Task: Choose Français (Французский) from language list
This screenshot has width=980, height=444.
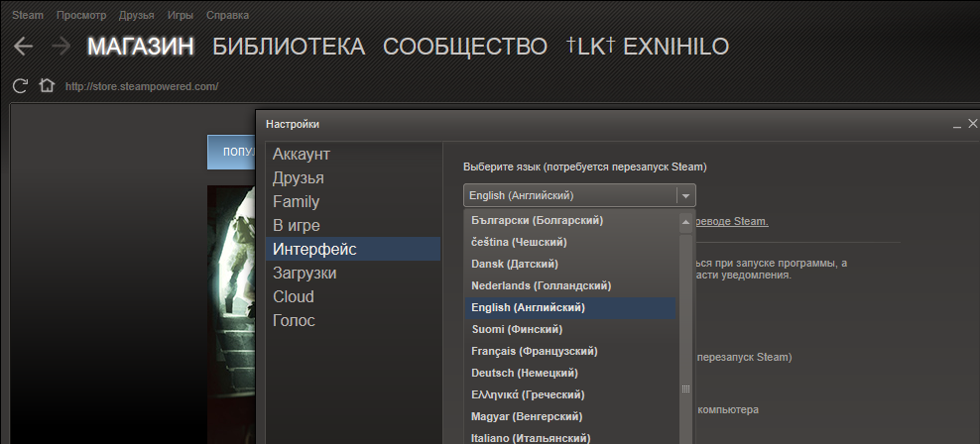Action: (570, 351)
